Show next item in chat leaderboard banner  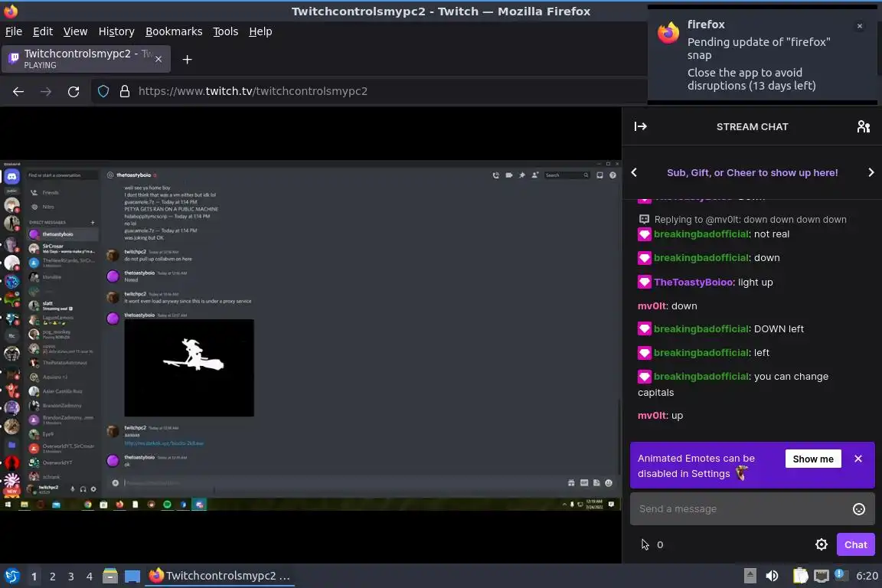coord(871,173)
